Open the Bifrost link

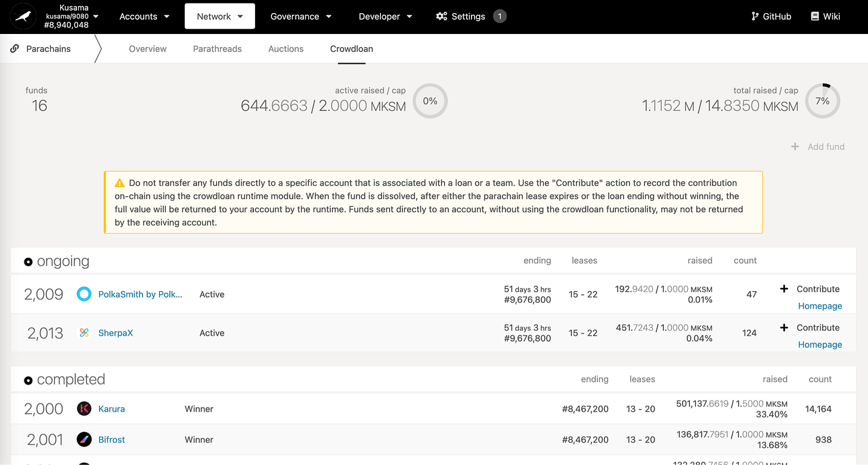tap(111, 439)
